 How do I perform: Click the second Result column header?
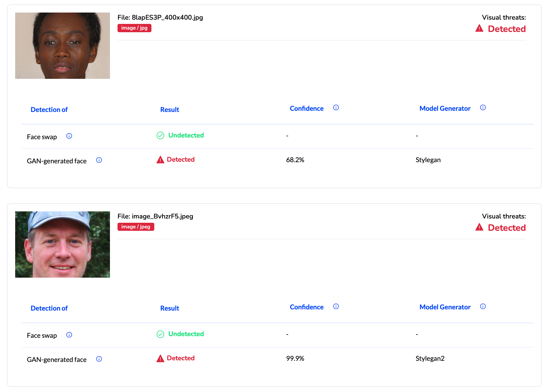(x=170, y=308)
